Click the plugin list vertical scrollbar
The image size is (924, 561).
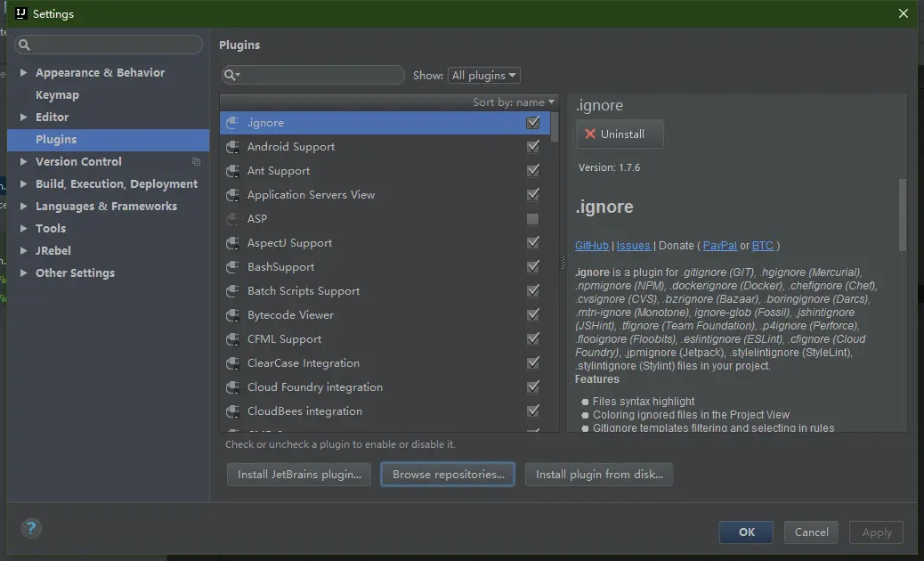(554, 127)
